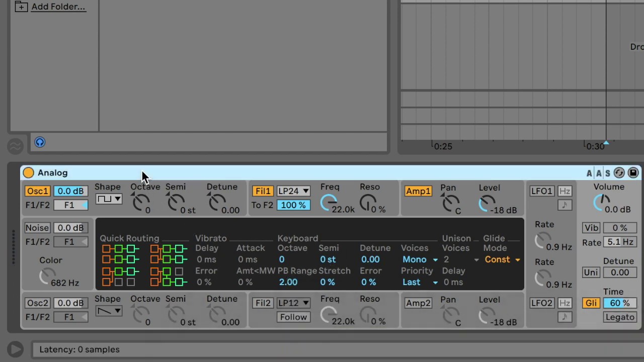
Task: Enable the Noise generator
Action: pos(38,228)
